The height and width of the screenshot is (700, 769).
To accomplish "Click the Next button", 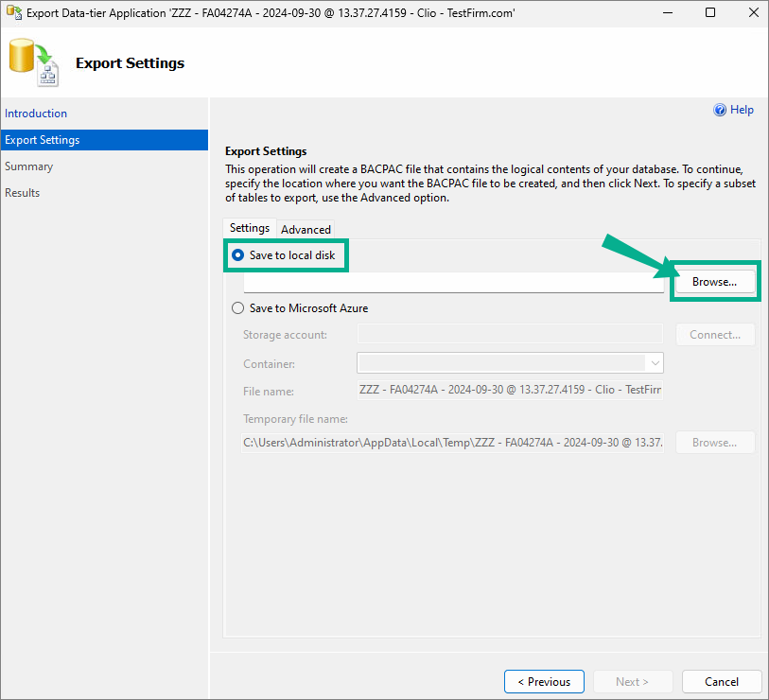I will click(x=633, y=682).
